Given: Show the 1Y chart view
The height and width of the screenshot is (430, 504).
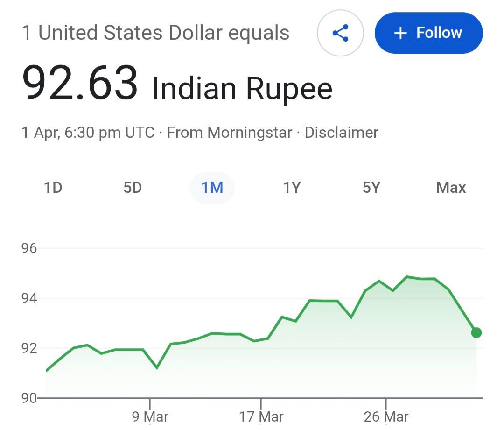Looking at the screenshot, I should [x=292, y=188].
